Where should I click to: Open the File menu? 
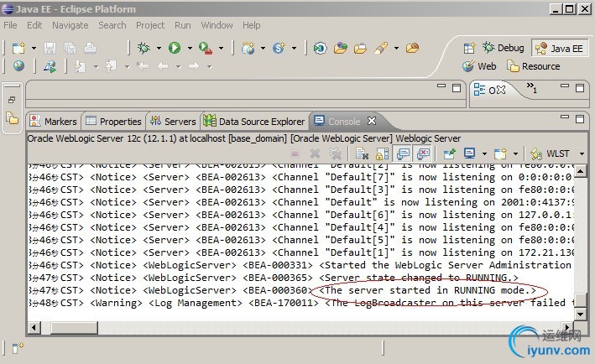coord(10,25)
